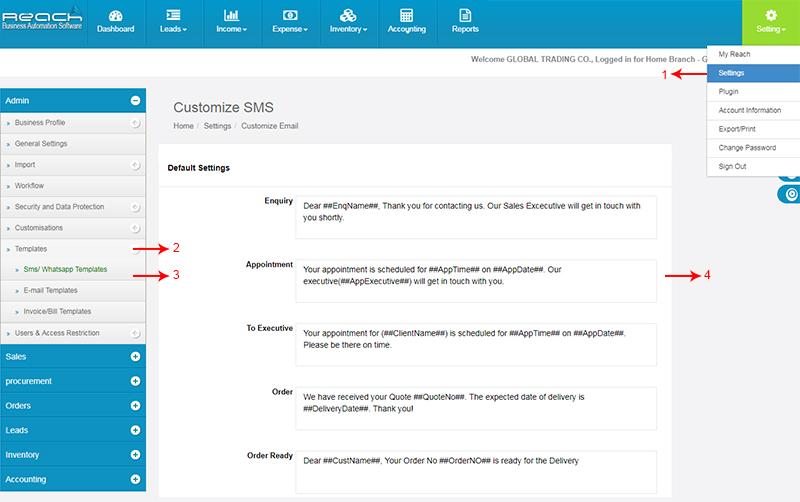Edit the Order Ready SMS template box

click(476, 472)
